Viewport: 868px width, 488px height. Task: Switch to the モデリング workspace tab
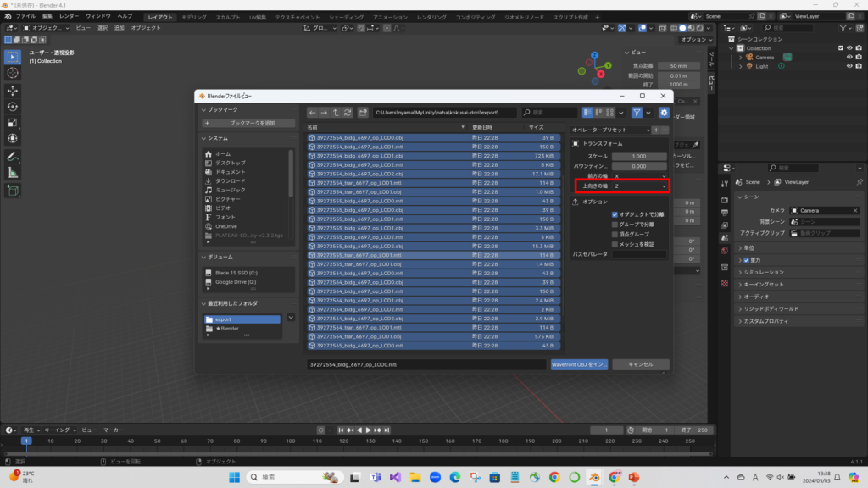tap(194, 16)
